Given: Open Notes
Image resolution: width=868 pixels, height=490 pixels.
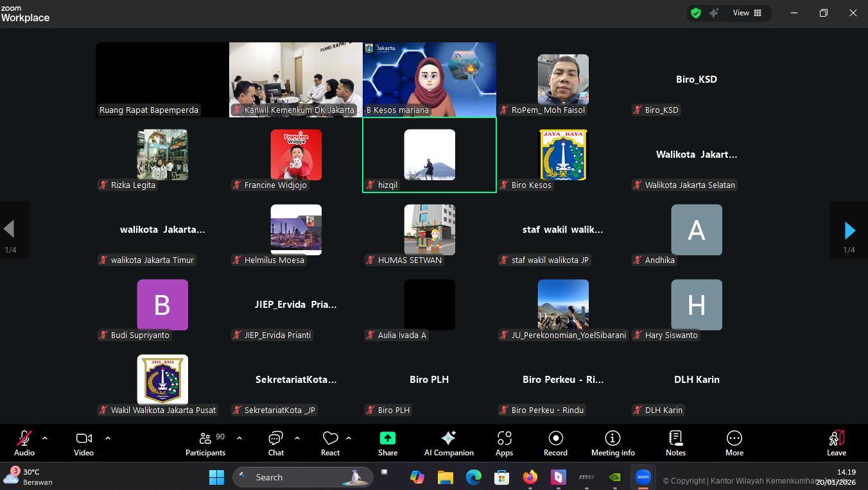Looking at the screenshot, I should pos(675,443).
